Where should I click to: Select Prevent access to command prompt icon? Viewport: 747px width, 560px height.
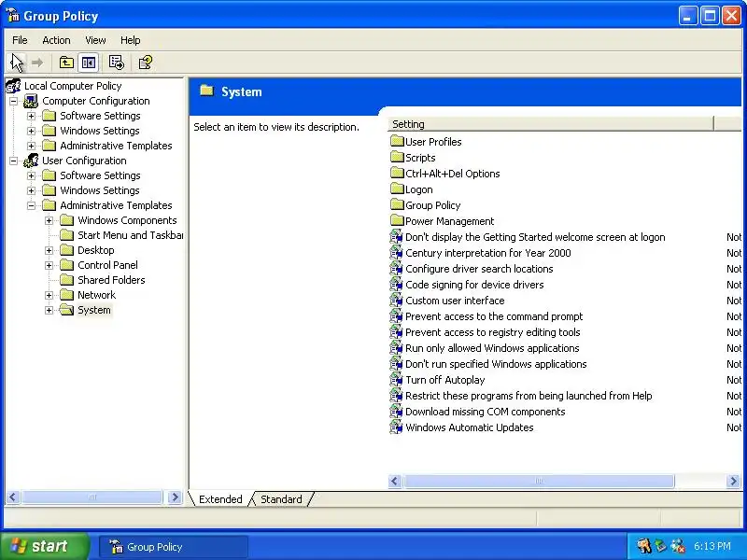tap(396, 316)
